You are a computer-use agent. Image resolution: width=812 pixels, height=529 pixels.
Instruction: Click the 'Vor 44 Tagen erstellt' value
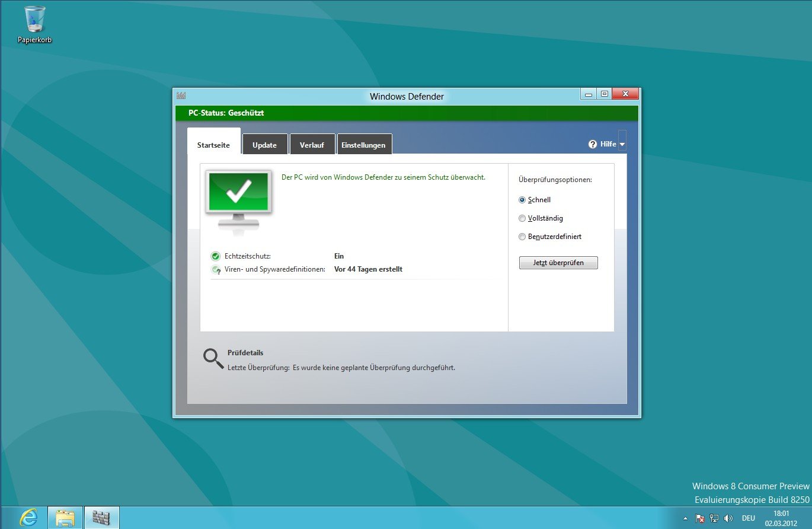[368, 269]
